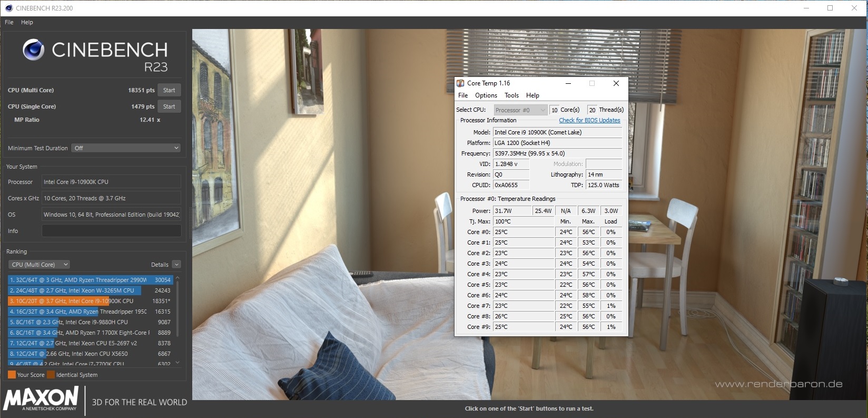868x418 pixels.
Task: Click the VID value 1.2848 v
Action: click(x=511, y=164)
